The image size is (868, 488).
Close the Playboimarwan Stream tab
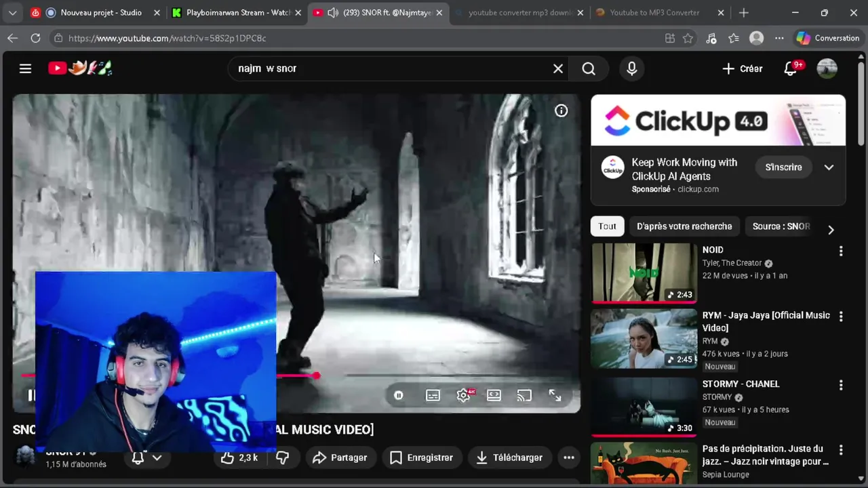(299, 12)
